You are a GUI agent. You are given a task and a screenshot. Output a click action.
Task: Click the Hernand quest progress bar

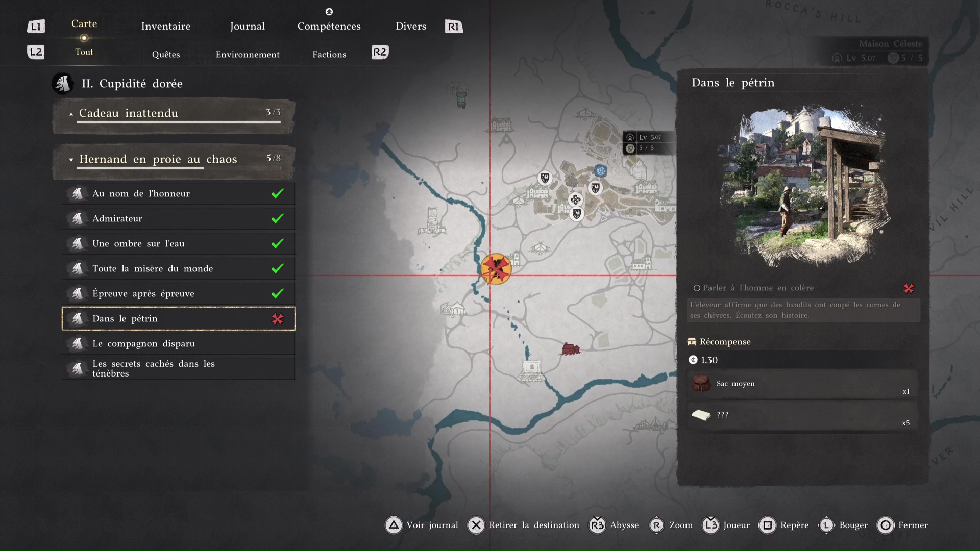(179, 168)
